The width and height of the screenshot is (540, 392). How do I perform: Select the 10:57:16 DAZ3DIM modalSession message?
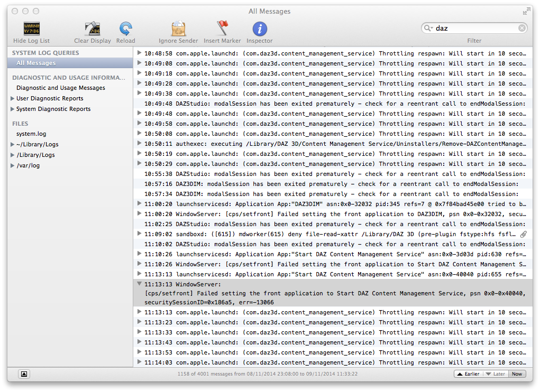pos(333,184)
